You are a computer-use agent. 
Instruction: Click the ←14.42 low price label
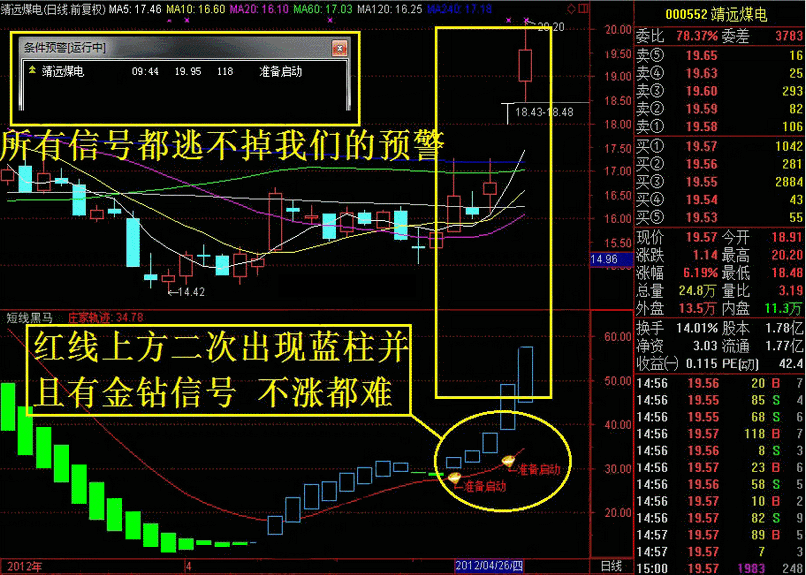coord(187,292)
